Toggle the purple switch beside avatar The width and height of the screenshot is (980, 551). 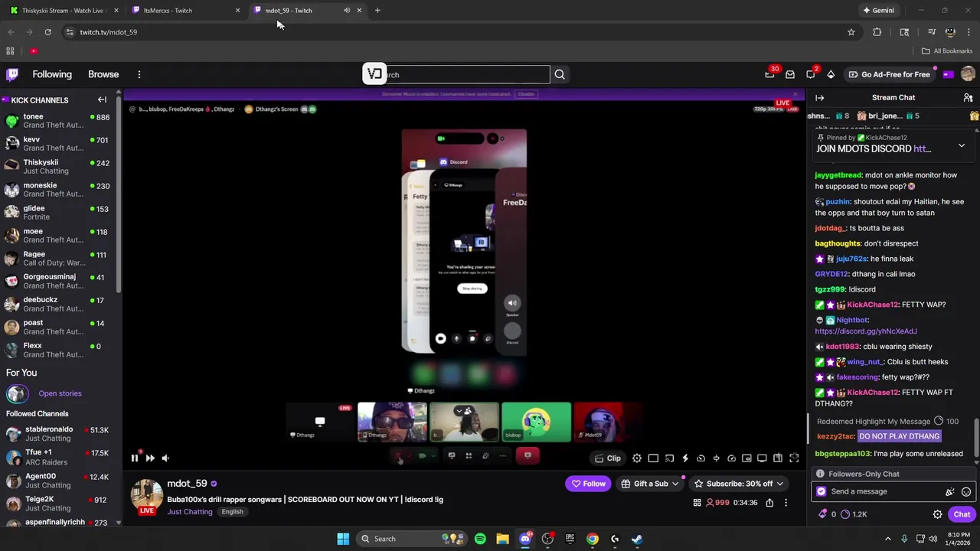948,74
